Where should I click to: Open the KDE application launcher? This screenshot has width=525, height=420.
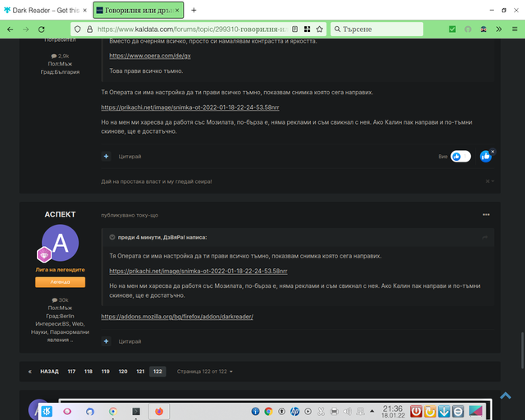click(47, 411)
